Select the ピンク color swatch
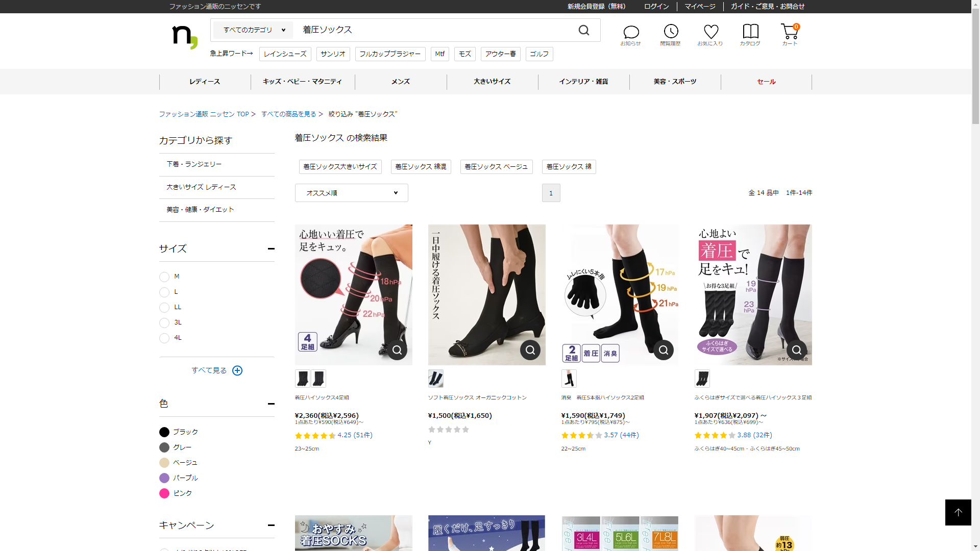The width and height of the screenshot is (980, 551). [164, 493]
